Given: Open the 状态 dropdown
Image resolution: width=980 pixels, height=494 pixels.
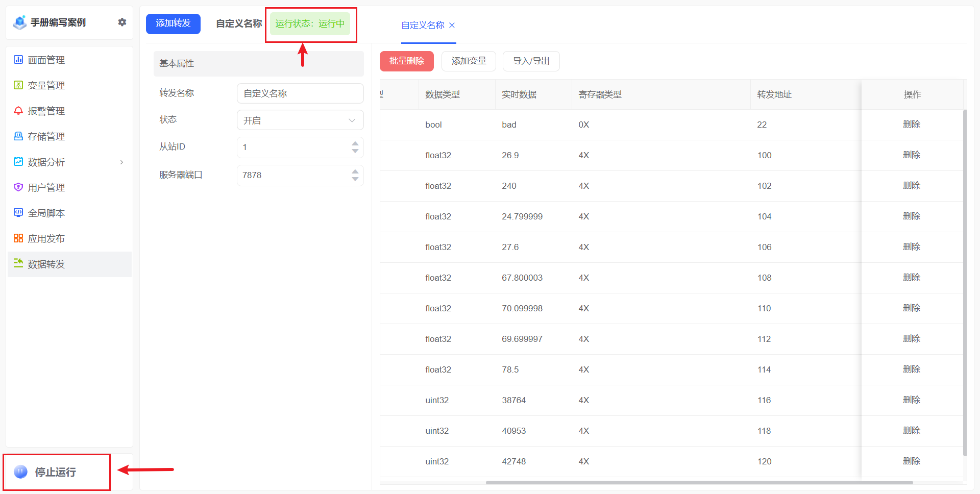Looking at the screenshot, I should 300,120.
